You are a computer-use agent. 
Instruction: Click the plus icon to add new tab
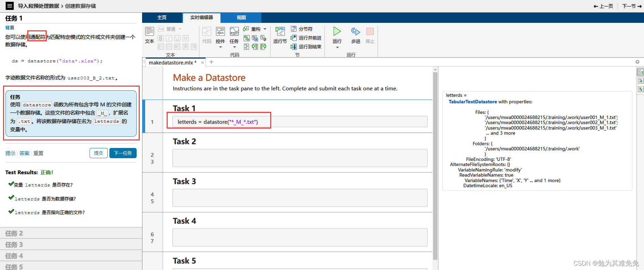[x=211, y=62]
